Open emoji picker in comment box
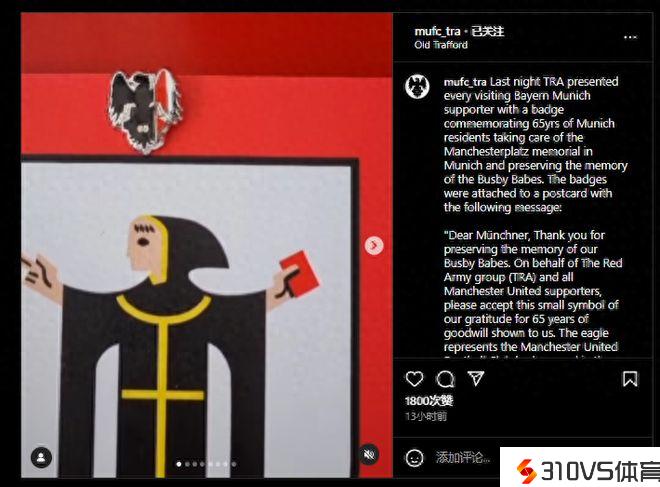Image resolution: width=660 pixels, height=487 pixels. 414,458
